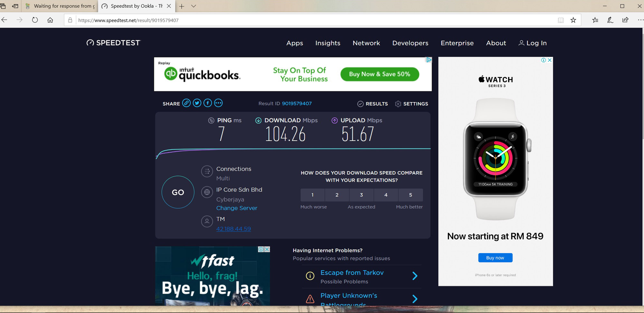Screen dimensions: 644x313
Task: Click the copy link share icon
Action: (x=186, y=103)
